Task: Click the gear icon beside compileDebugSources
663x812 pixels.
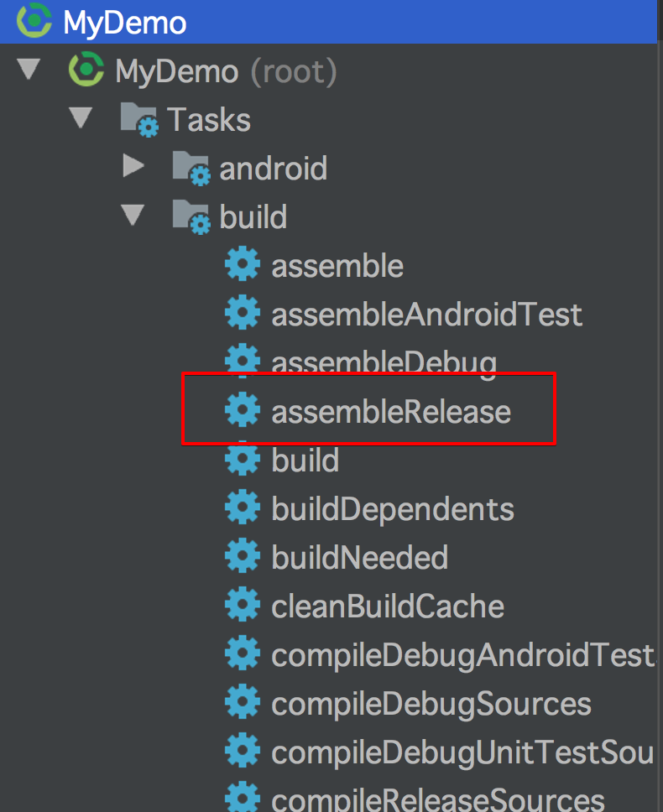Action: click(242, 702)
